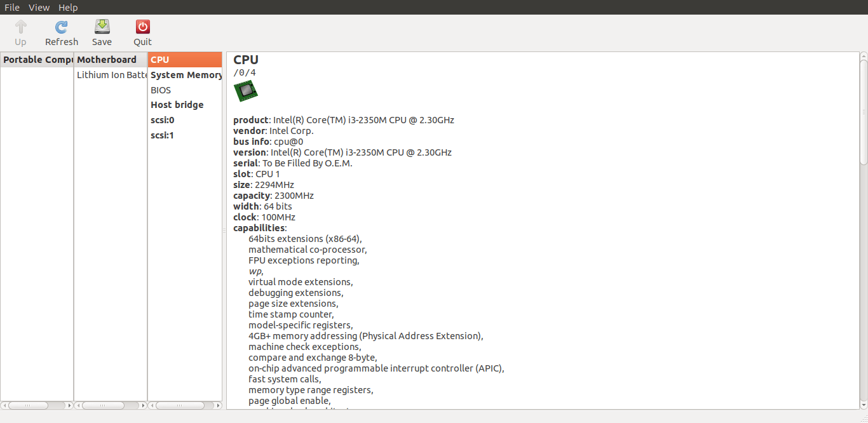The width and height of the screenshot is (868, 423).
Task: Save the hardware report
Action: (x=102, y=27)
